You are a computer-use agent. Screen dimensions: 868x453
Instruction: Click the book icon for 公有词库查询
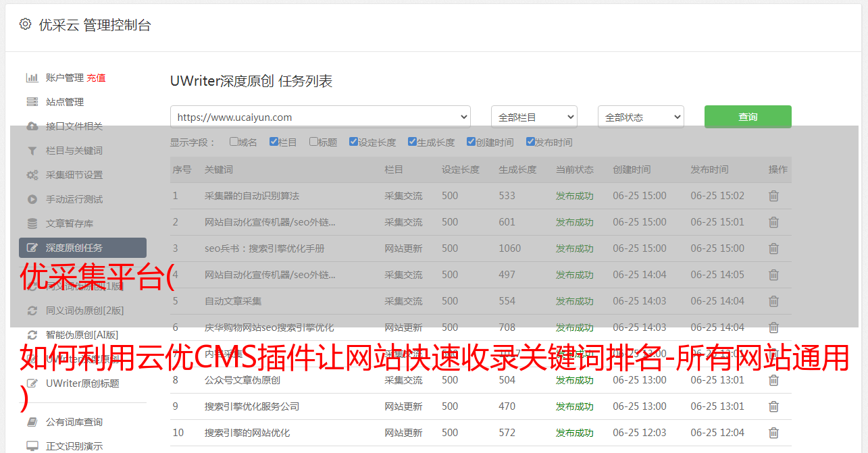pyautogui.click(x=32, y=422)
